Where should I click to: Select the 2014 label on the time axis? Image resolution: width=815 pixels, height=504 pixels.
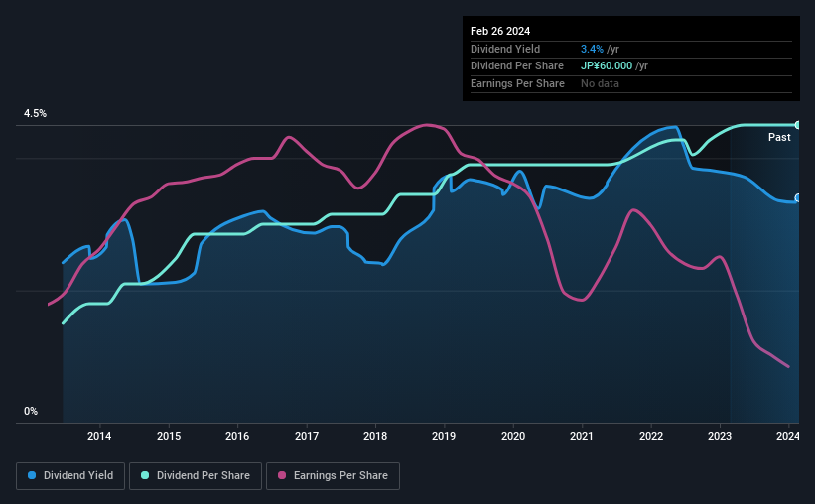[x=99, y=436]
